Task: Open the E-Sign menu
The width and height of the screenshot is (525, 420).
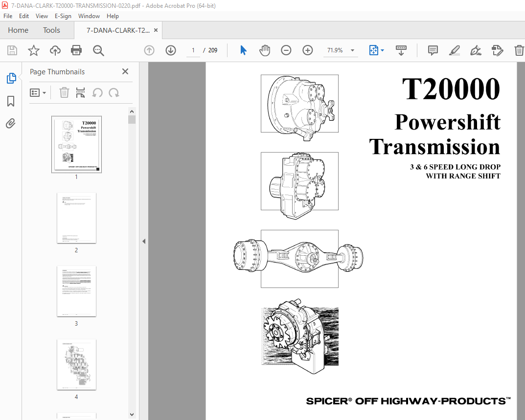Action: [x=63, y=16]
